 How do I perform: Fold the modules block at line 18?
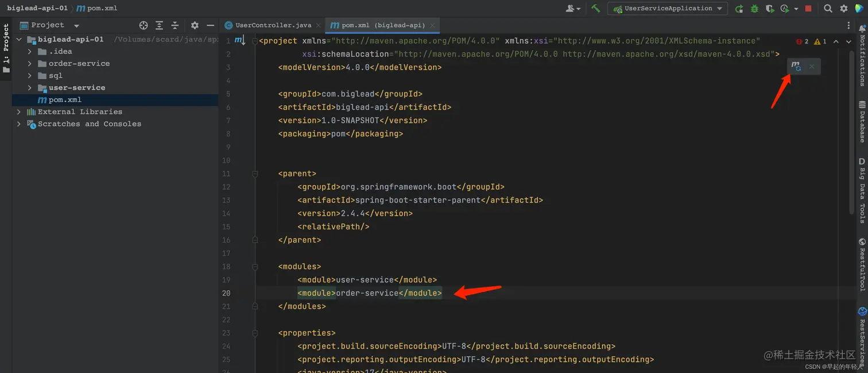[255, 267]
